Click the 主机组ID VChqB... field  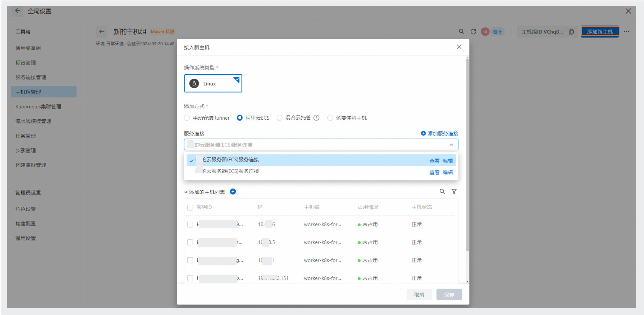click(x=542, y=31)
